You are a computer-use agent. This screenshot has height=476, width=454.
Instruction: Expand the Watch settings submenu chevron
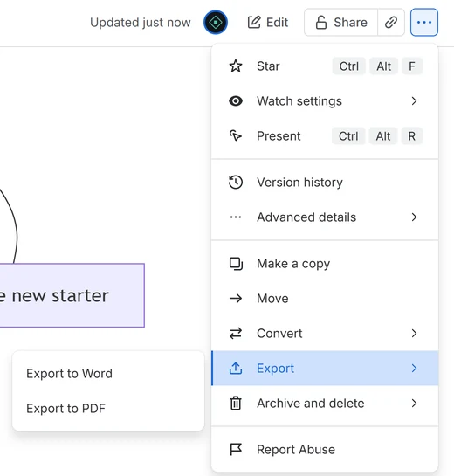[x=414, y=100]
